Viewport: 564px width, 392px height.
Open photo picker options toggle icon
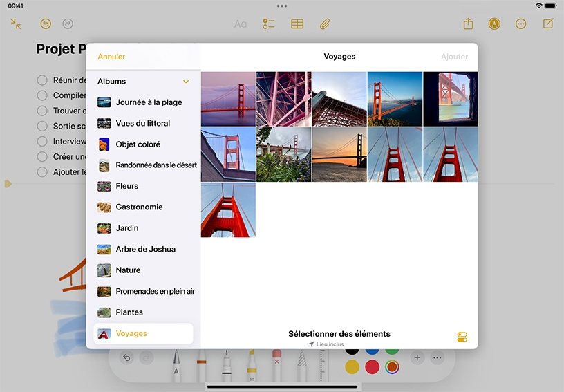tap(462, 337)
